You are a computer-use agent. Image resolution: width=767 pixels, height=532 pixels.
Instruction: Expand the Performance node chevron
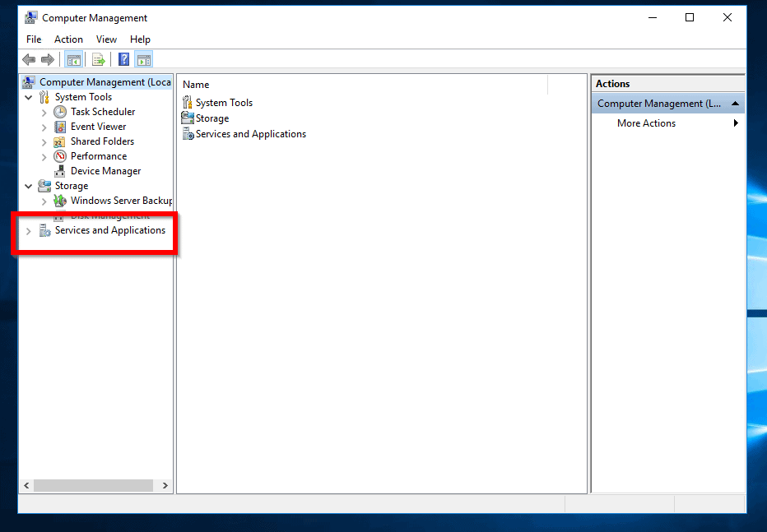44,156
